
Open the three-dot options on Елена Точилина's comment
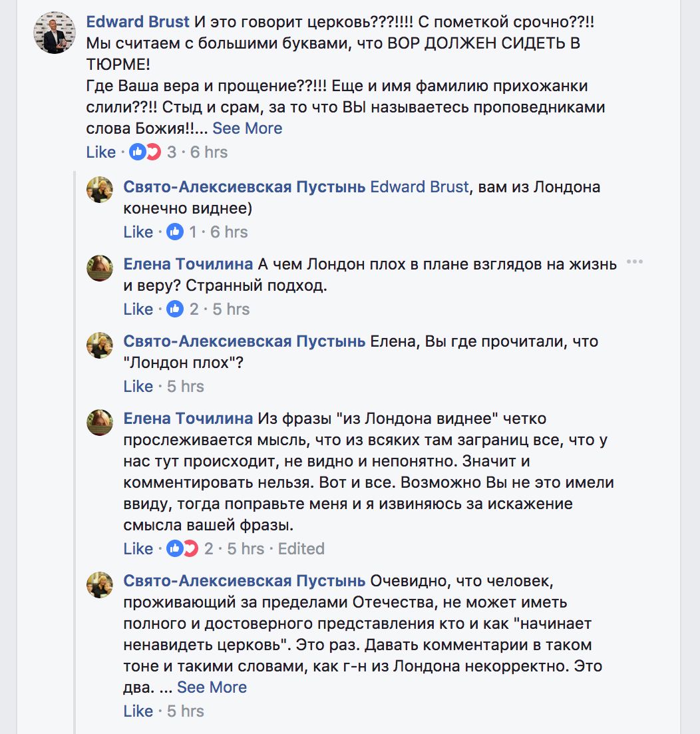click(634, 262)
